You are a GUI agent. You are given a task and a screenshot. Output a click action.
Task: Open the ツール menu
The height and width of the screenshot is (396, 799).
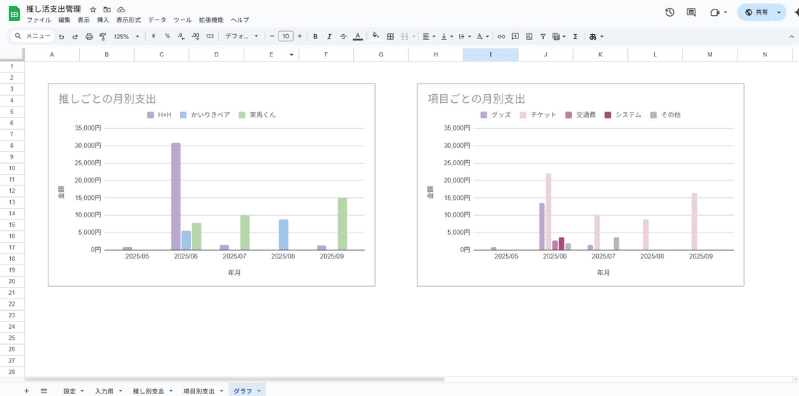[182, 20]
